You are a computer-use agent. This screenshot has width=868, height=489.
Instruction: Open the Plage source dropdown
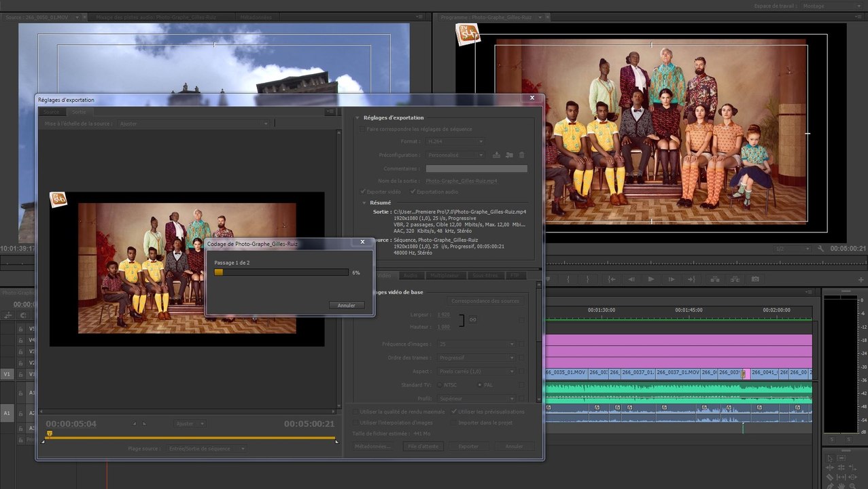(207, 449)
